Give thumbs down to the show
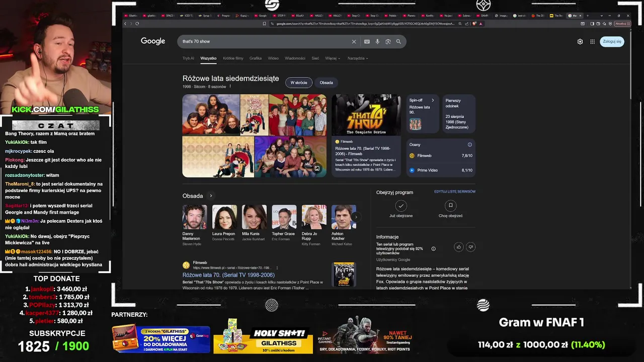This screenshot has width=644, height=362. coord(470,247)
